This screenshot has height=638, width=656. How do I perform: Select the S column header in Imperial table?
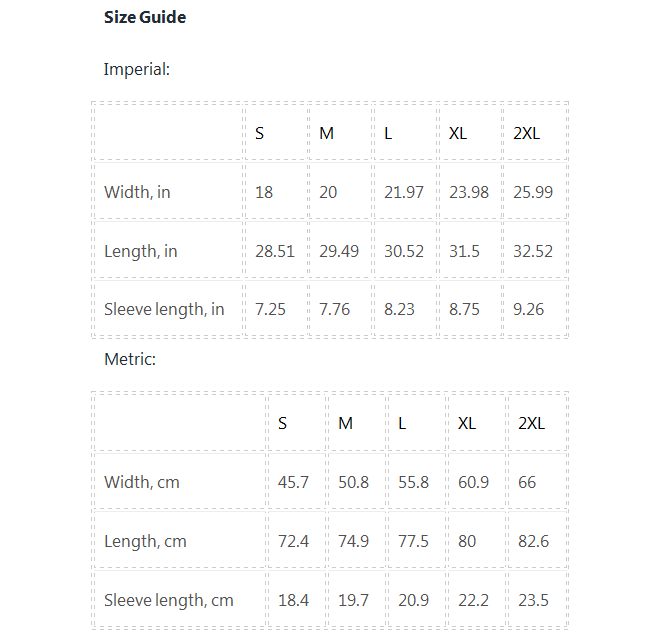260,133
